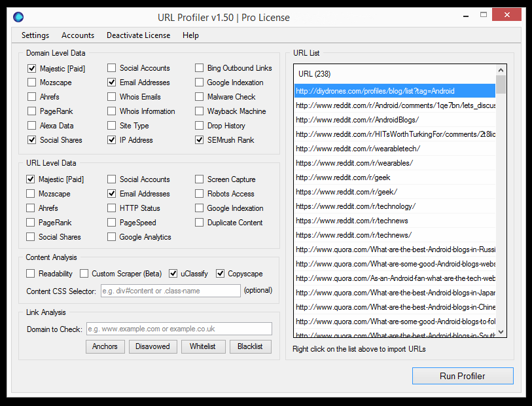Image resolution: width=532 pixels, height=406 pixels.
Task: Open the Accounts menu
Action: point(78,35)
